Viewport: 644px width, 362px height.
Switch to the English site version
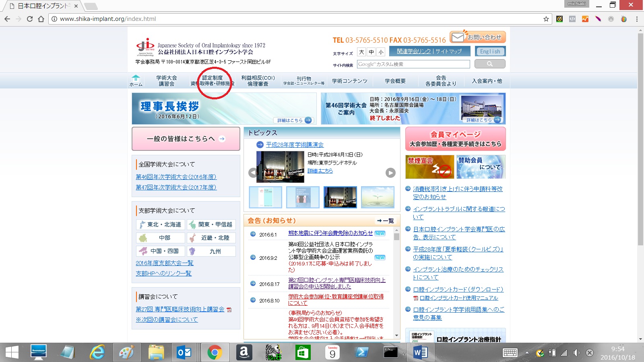490,51
